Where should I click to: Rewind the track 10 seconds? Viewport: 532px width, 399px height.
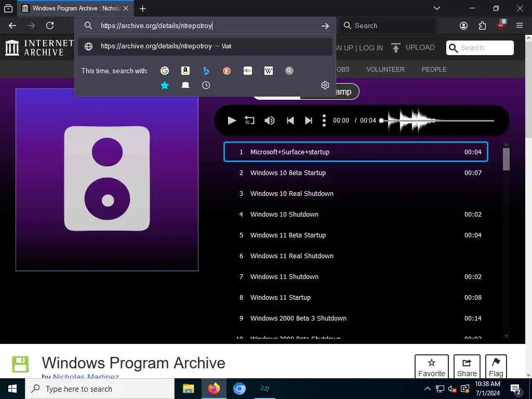(x=249, y=121)
